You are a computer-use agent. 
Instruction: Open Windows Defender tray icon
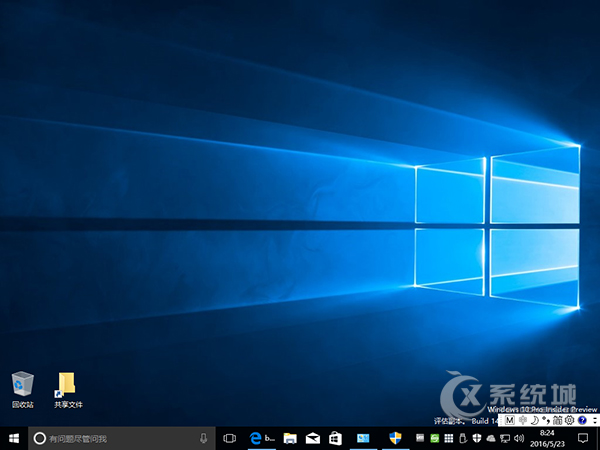pyautogui.click(x=477, y=438)
